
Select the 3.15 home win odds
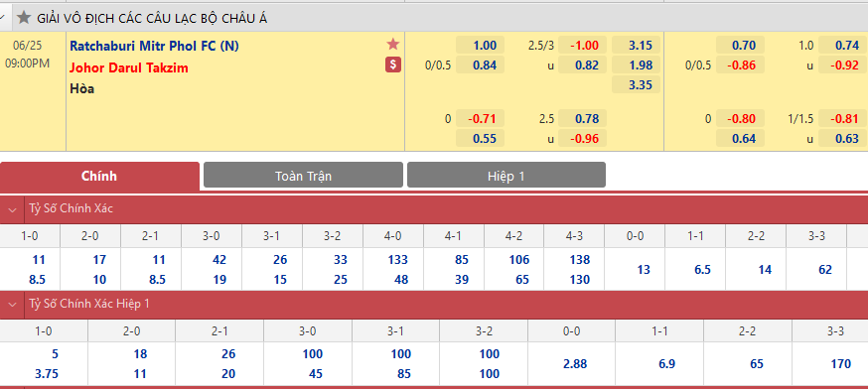[636, 46]
